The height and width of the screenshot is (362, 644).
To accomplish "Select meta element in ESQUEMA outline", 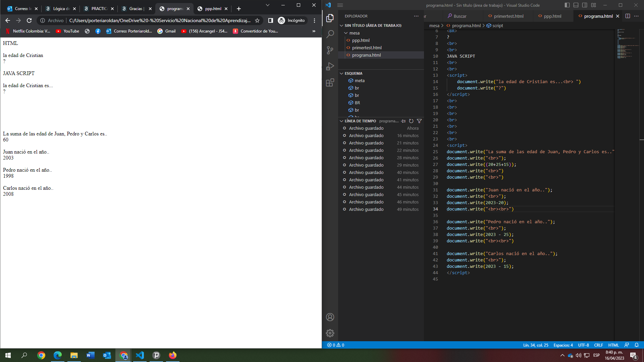I will click(x=360, y=80).
